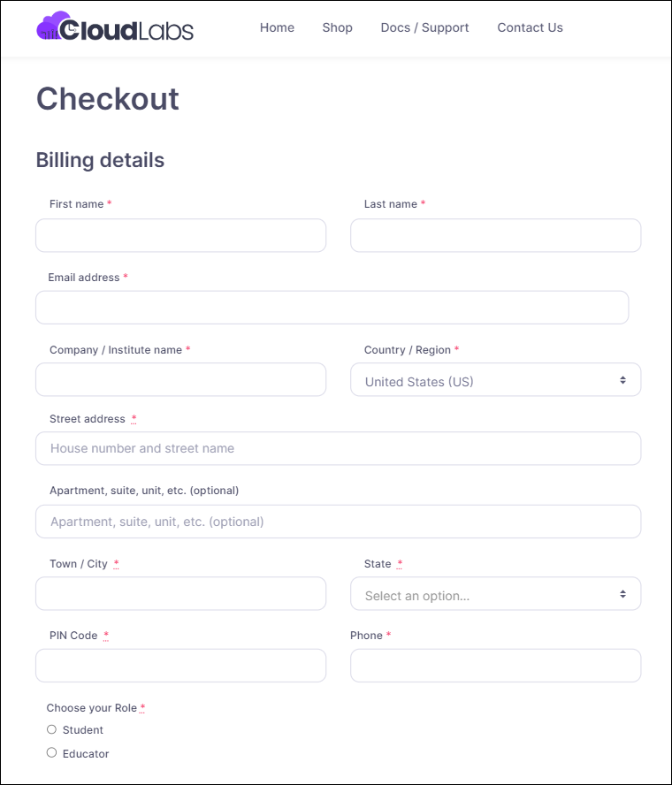Click the Country dropdown arrow icon
The height and width of the screenshot is (785, 672).
click(622, 380)
